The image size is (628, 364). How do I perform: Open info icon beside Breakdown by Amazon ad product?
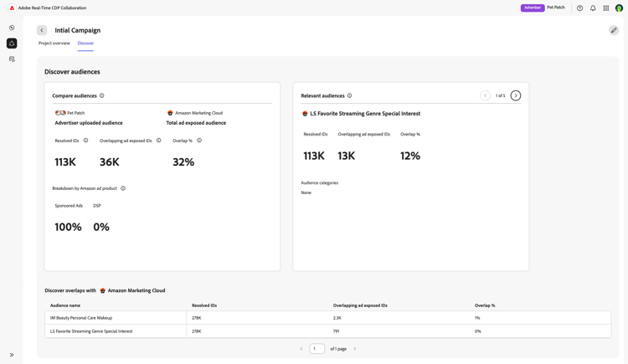(123, 188)
